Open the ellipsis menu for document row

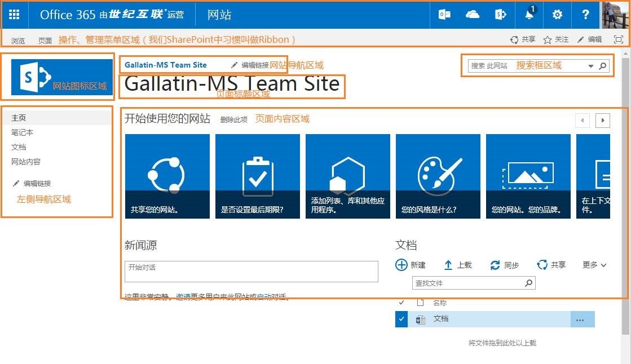coord(580,319)
